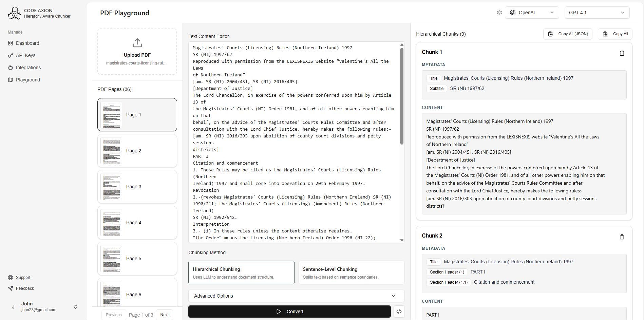Click the OpenAI logo icon
The width and height of the screenshot is (644, 320).
513,13
